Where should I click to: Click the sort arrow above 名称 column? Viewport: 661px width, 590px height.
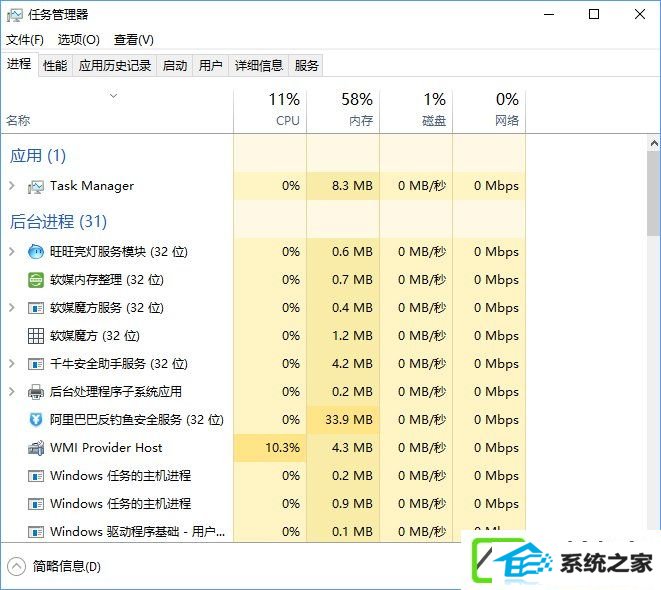[113, 96]
